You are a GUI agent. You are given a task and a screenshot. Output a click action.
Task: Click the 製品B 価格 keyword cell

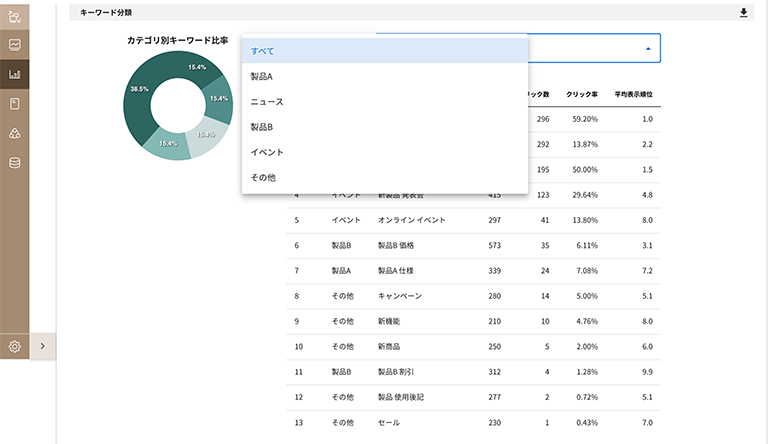pos(396,246)
